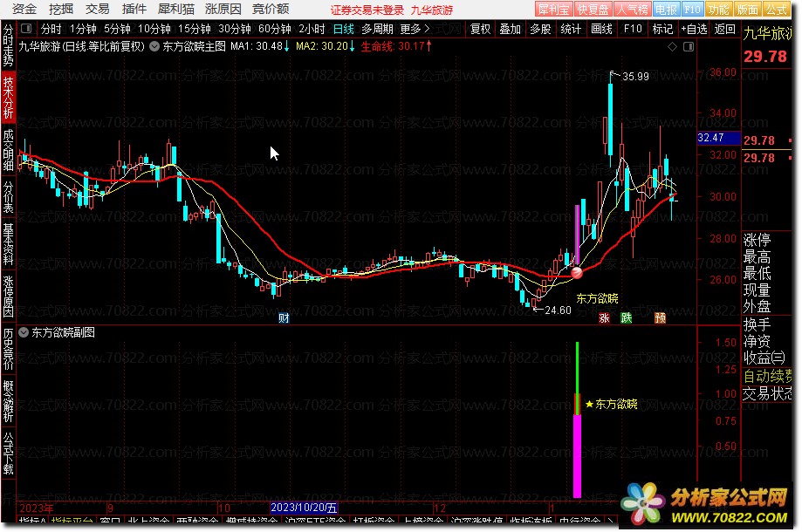Select the 日线 daily period
802x532 pixels.
pos(343,29)
